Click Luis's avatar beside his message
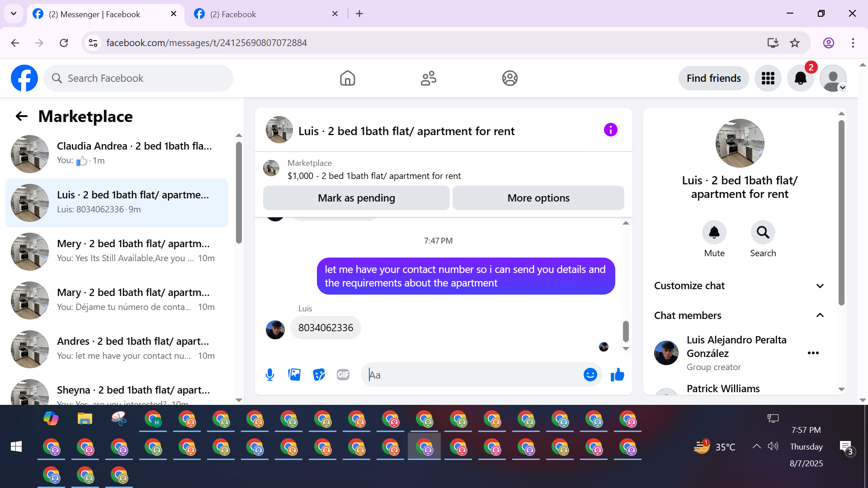 coord(275,329)
